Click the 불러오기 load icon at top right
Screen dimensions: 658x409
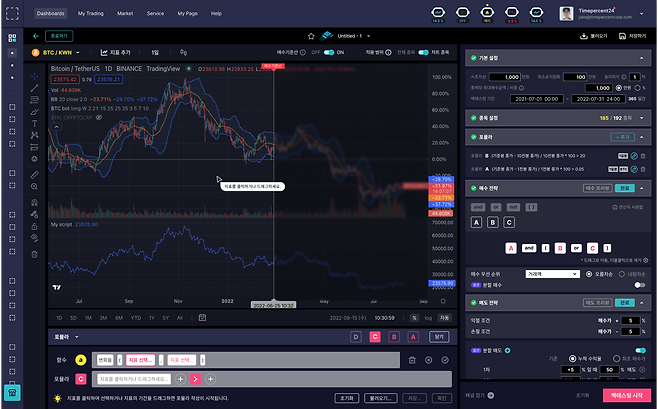[x=583, y=36]
